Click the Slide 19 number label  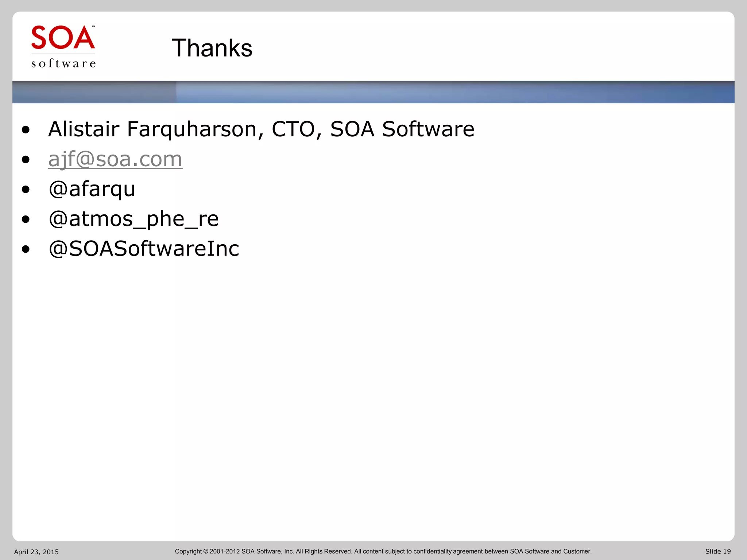[718, 552]
